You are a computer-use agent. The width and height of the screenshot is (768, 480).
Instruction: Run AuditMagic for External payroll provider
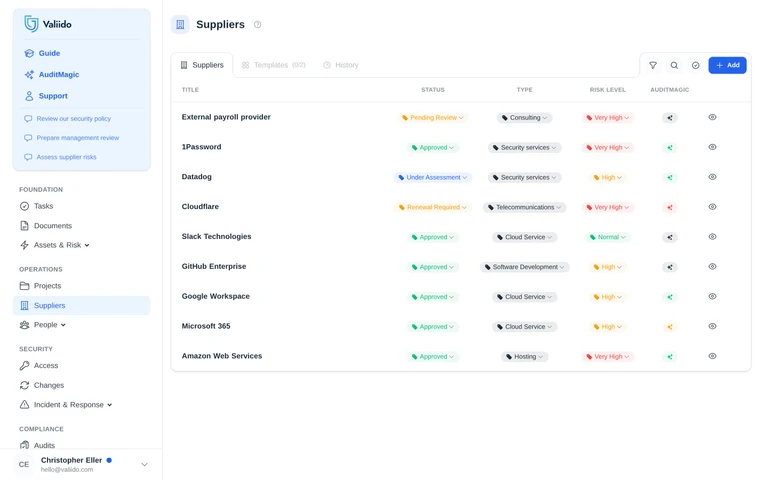point(670,118)
